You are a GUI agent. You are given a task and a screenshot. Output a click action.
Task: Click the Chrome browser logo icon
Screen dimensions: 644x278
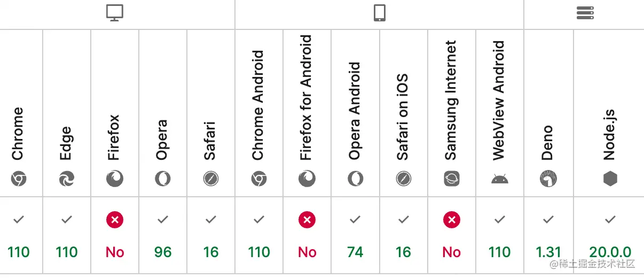pos(19,179)
